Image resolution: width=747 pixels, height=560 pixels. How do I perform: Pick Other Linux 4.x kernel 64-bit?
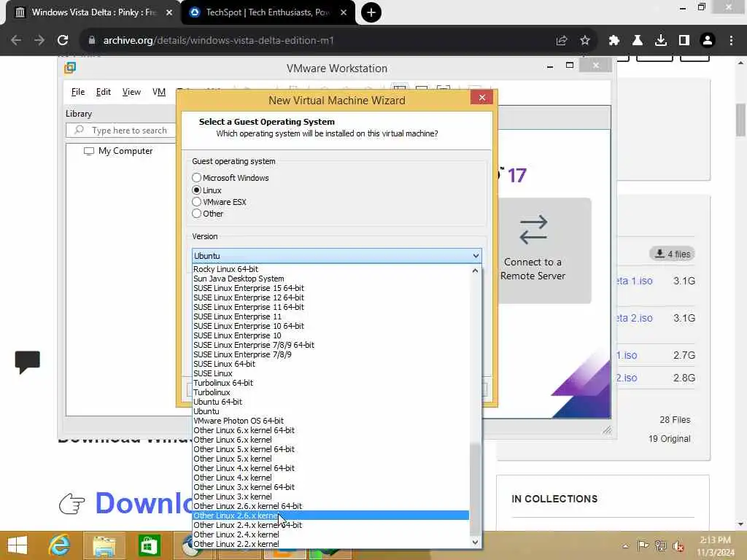[x=330, y=468]
